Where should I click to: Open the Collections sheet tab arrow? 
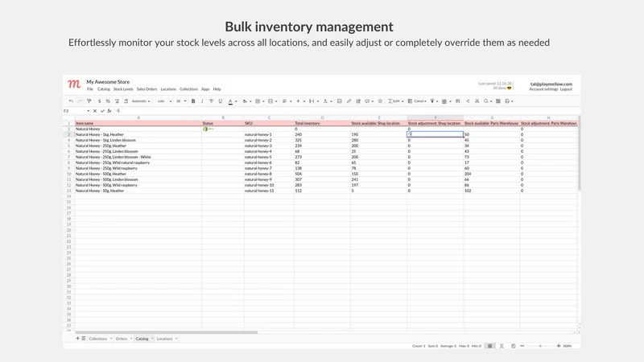111,339
